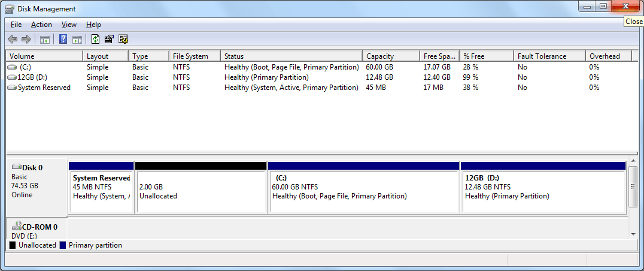Sort by the % Free column header

(487, 56)
